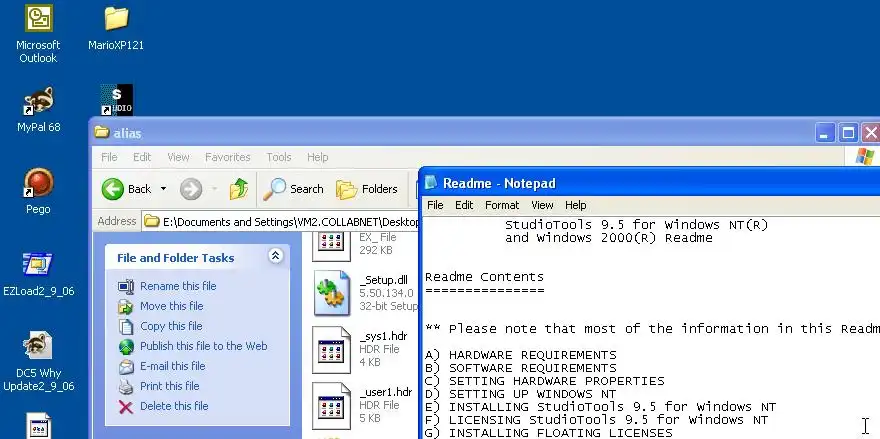Open the Notepad Edit menu
The height and width of the screenshot is (439, 880).
point(464,205)
